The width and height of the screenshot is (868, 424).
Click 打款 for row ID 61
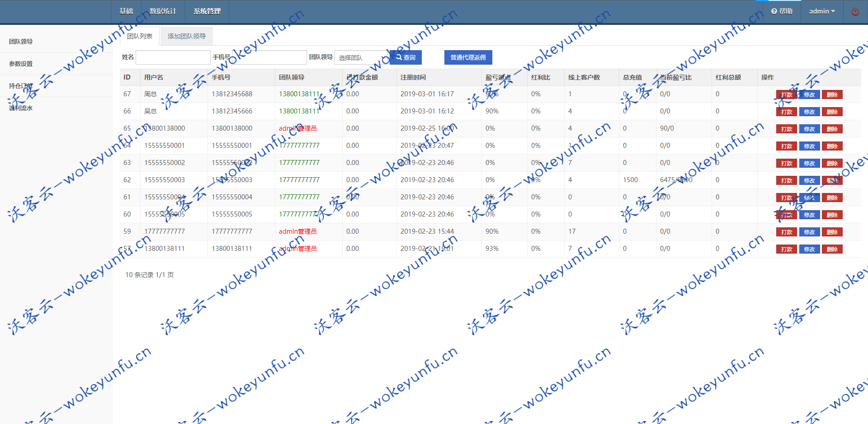(x=787, y=198)
